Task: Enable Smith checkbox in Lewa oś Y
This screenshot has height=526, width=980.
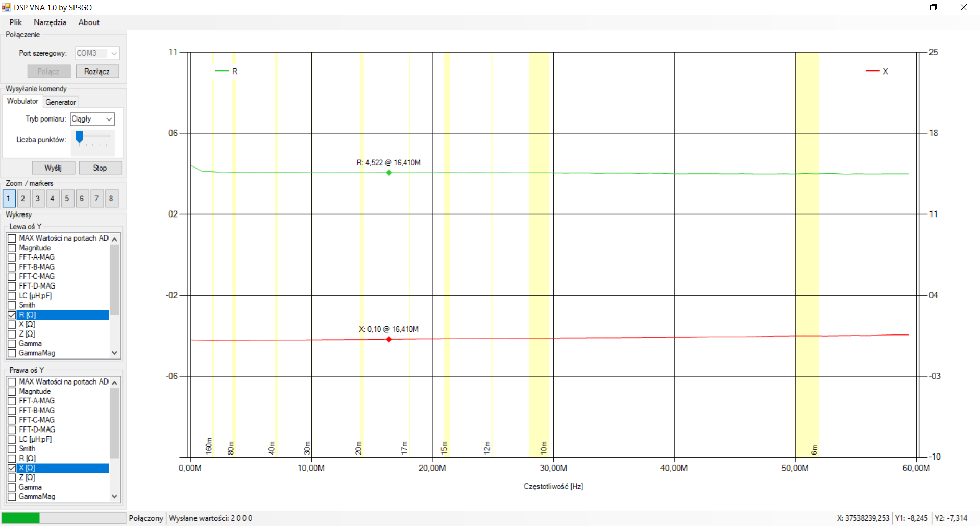Action: [12, 305]
